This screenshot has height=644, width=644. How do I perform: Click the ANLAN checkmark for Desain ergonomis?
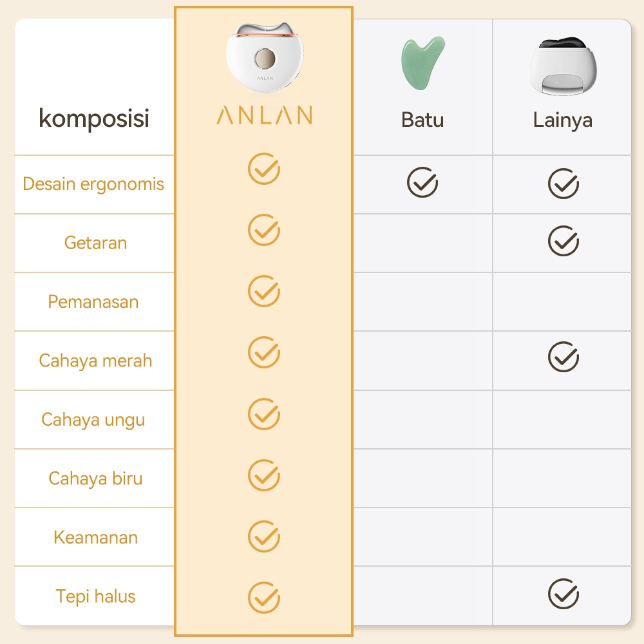264,169
